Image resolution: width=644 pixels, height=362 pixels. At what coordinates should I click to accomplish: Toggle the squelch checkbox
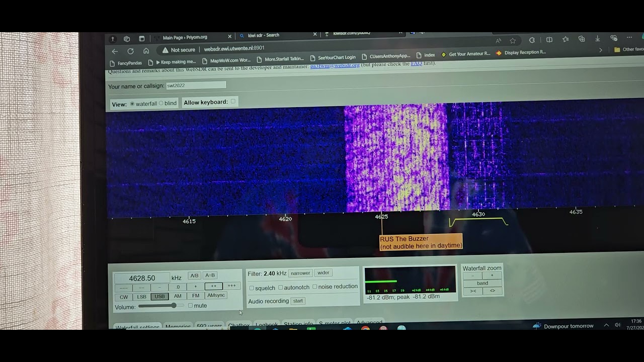252,288
